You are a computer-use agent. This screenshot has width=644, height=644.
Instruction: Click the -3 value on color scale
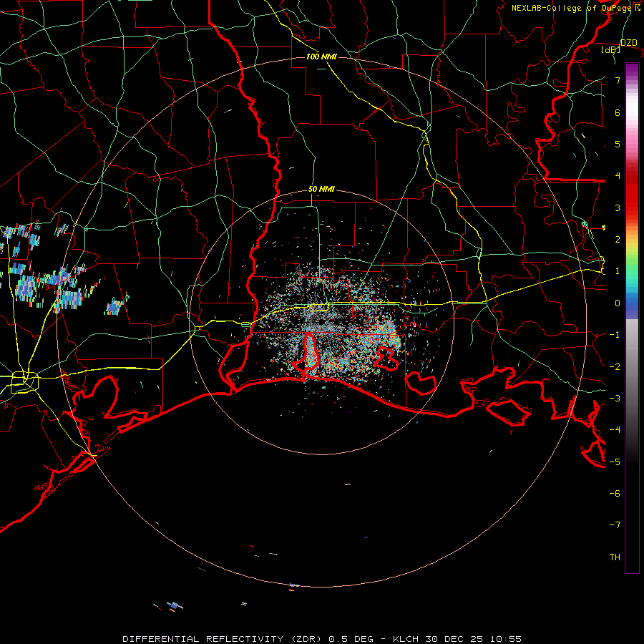(615, 399)
